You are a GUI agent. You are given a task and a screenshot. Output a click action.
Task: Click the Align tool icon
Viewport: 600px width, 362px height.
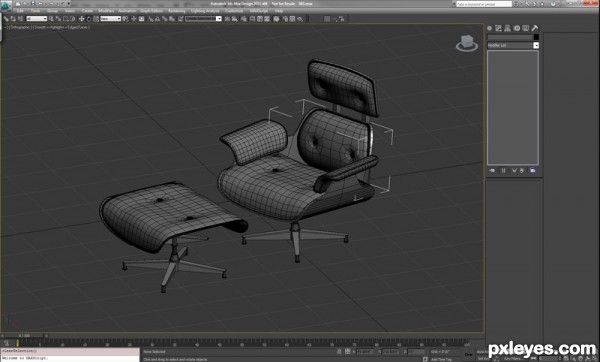pos(234,18)
